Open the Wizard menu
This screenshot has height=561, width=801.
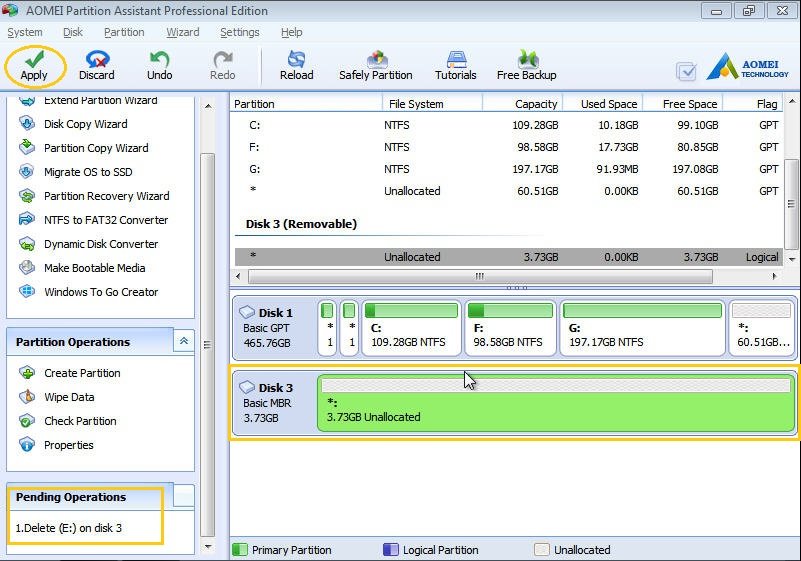tap(183, 32)
